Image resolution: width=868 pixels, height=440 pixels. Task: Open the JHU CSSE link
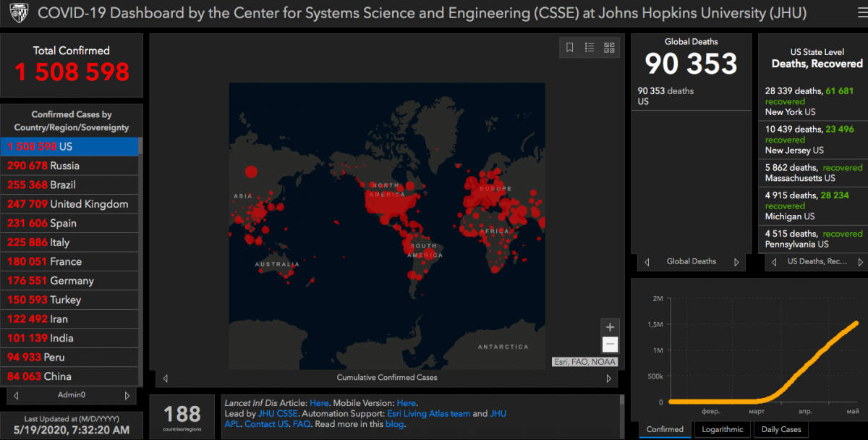pos(278,414)
